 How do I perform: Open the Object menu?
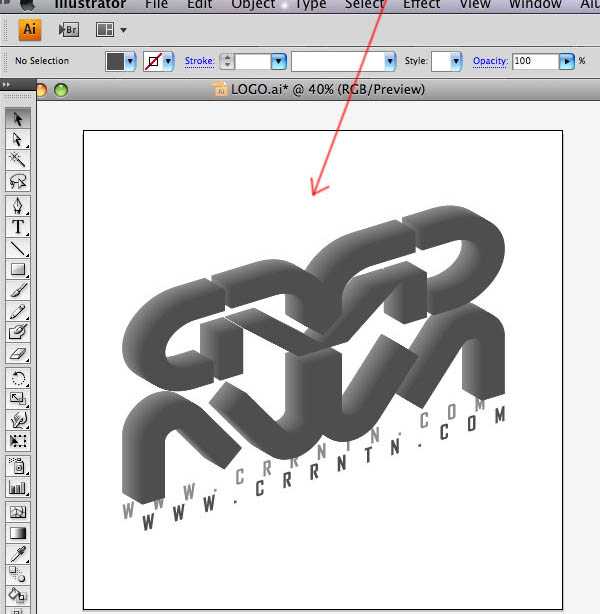[253, 5]
